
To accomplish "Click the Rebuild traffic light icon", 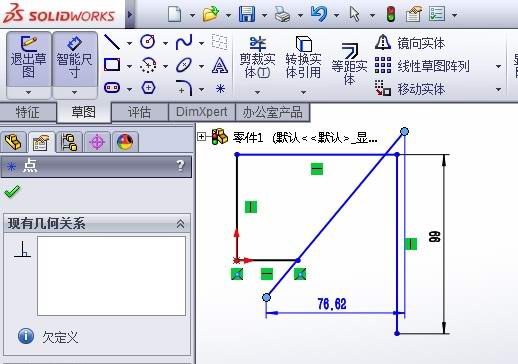I will click(x=391, y=14).
